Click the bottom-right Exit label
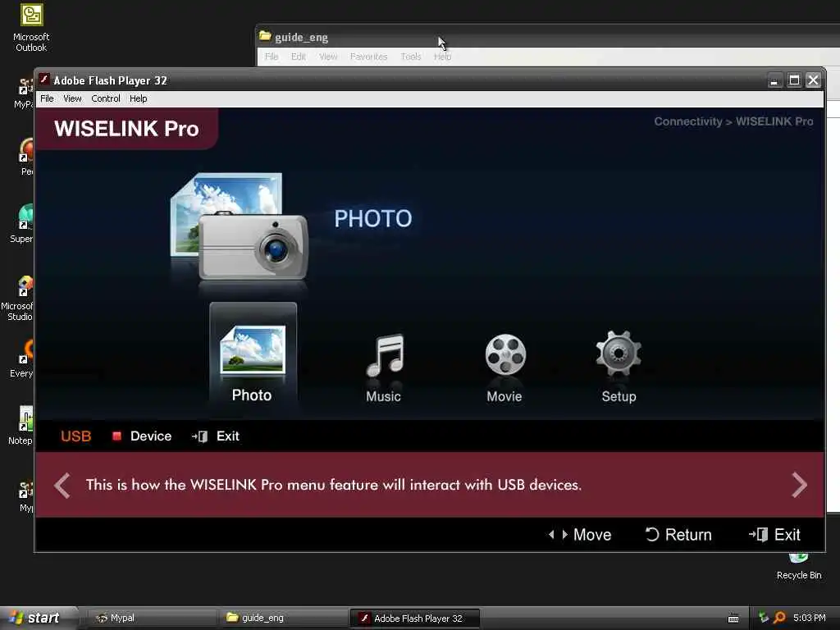 [787, 535]
